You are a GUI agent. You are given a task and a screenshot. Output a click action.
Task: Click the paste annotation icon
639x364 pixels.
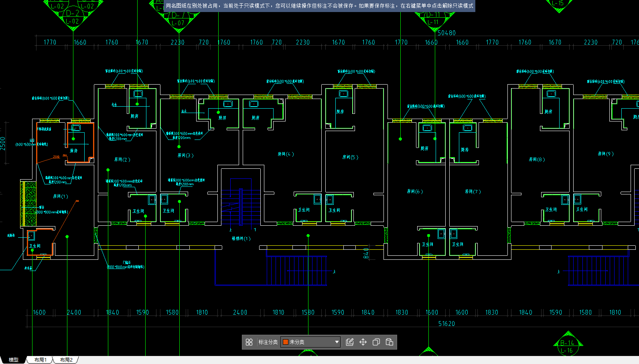click(x=389, y=342)
